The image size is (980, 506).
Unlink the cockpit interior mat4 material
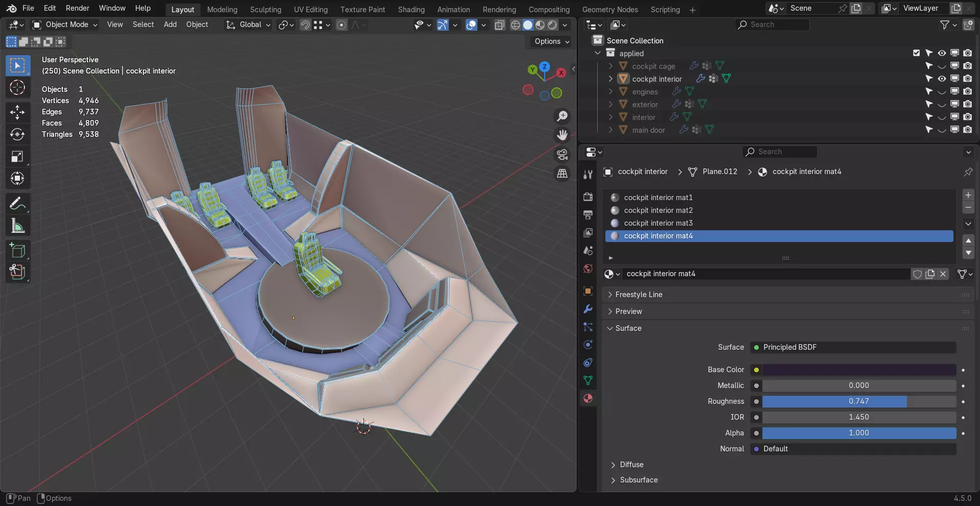coord(943,274)
